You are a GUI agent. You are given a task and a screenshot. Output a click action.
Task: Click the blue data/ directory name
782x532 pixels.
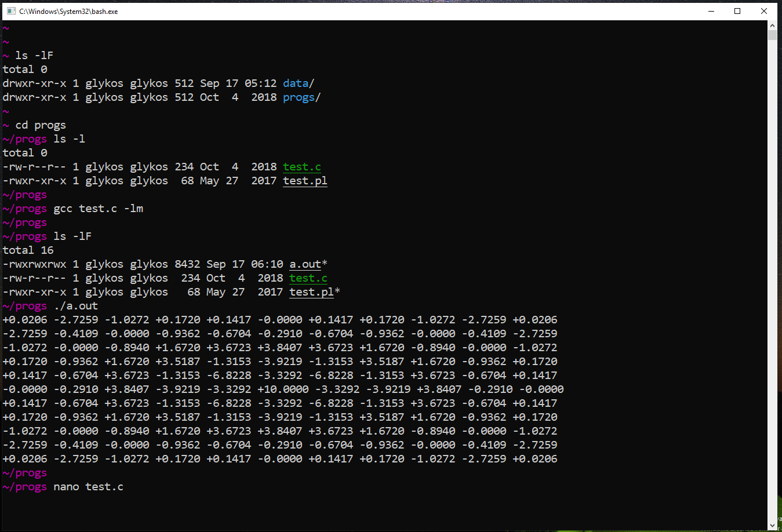(299, 83)
